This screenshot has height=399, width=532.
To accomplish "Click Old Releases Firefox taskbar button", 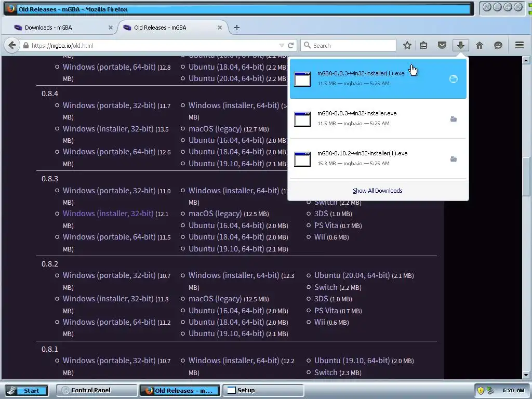I will pos(180,390).
